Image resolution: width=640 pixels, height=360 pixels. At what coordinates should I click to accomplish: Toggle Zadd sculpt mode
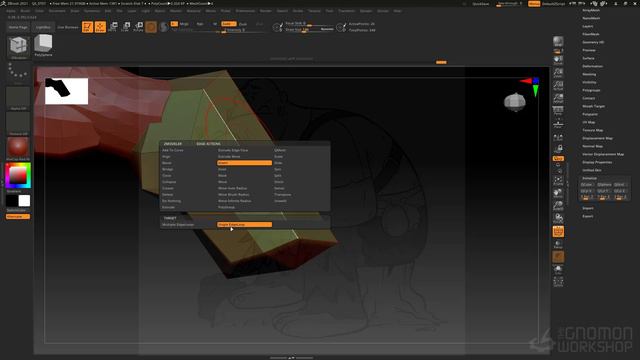229,24
